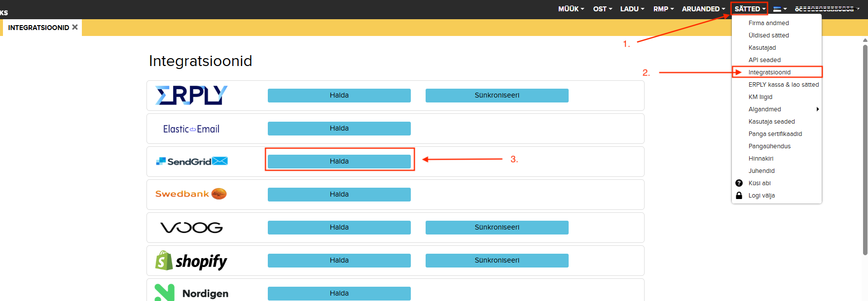Click the Swedbank logo

coord(191,194)
